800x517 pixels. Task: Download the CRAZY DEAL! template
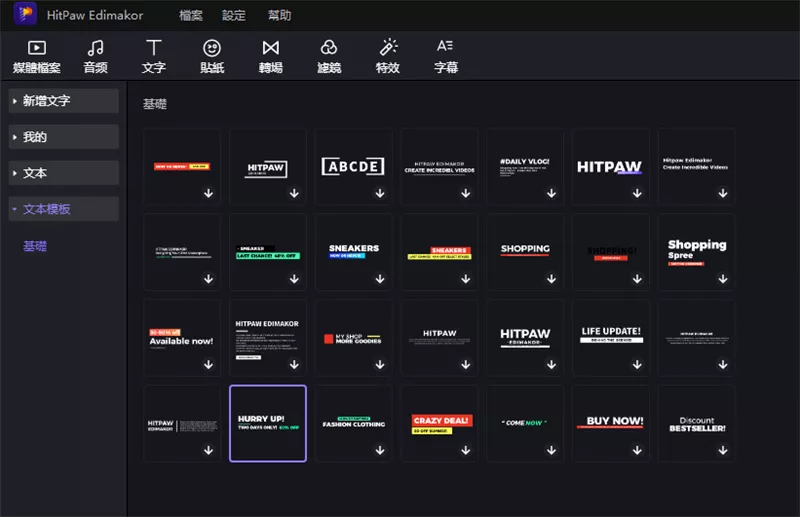click(466, 451)
